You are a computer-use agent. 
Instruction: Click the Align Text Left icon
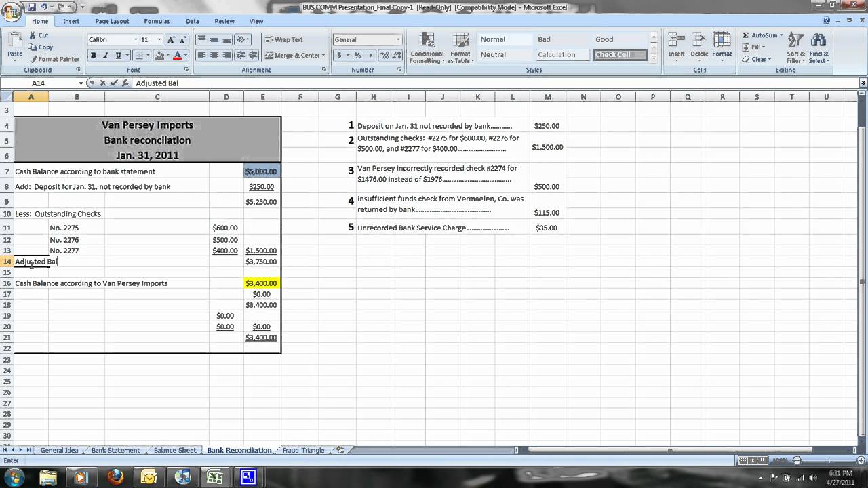[x=201, y=56]
